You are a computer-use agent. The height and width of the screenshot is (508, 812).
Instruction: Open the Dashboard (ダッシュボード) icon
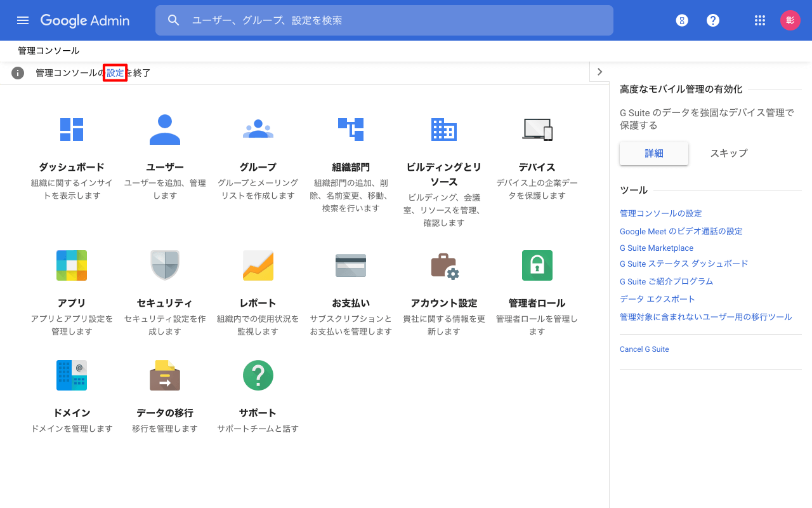[72, 129]
